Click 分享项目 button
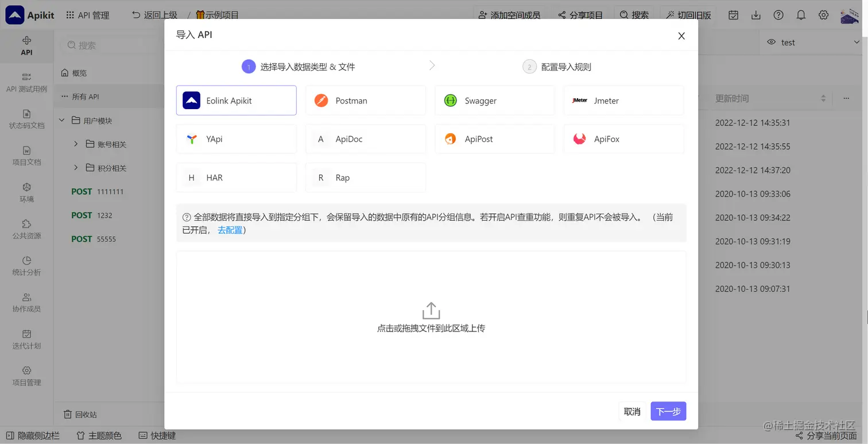This screenshot has width=868, height=444. point(580,15)
